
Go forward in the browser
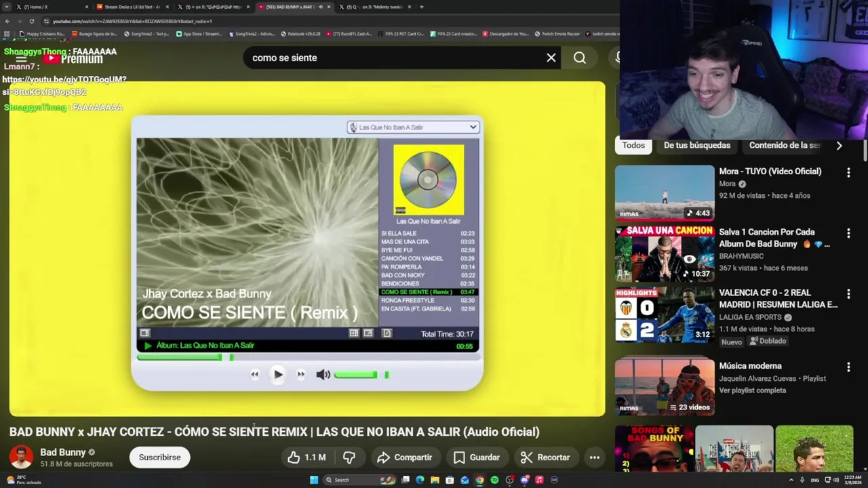pyautogui.click(x=20, y=21)
